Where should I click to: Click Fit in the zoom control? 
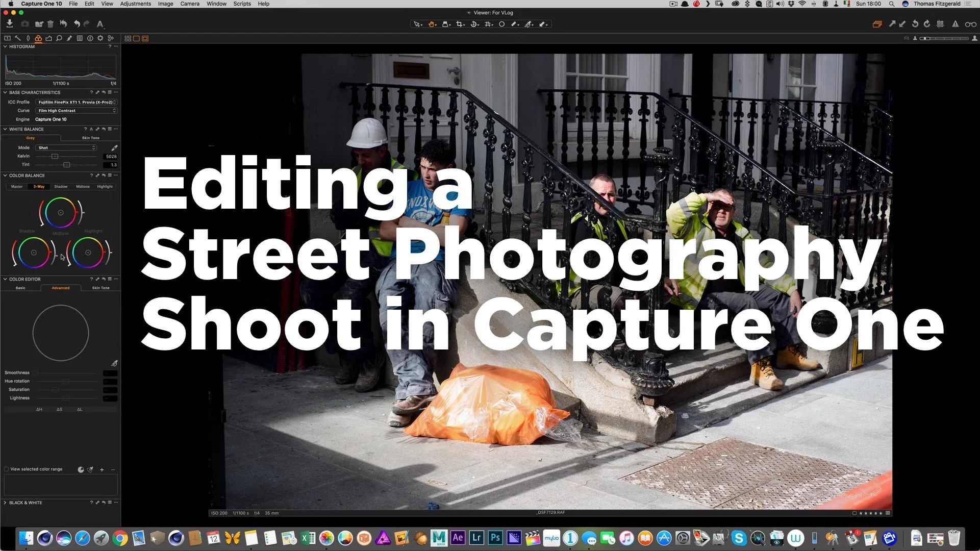(x=907, y=38)
